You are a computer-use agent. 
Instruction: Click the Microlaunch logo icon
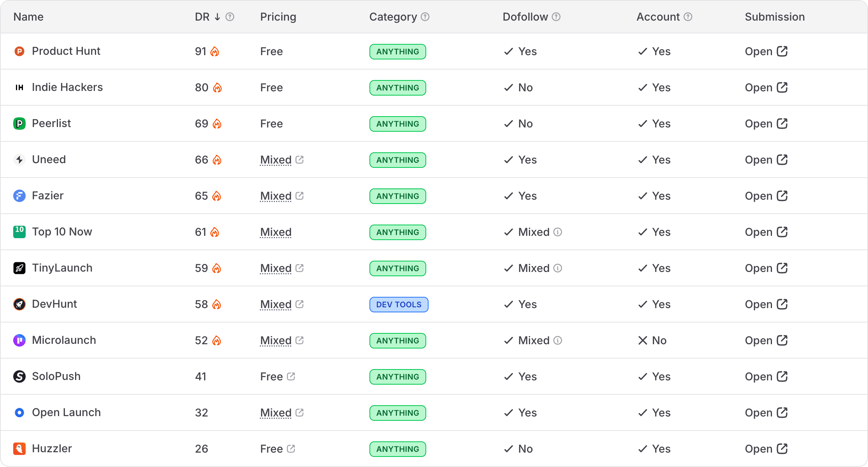(x=19, y=340)
